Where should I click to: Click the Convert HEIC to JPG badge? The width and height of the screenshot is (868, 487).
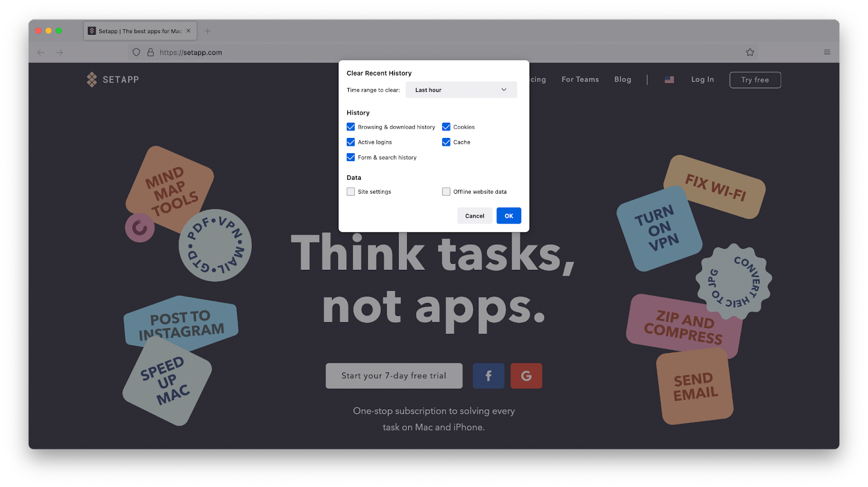(733, 281)
